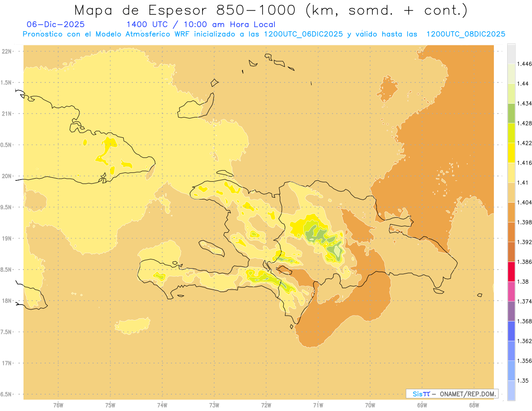Image resolution: width=532 pixels, height=411 pixels.
Task: Click the "17N" latitude label
Action: click(x=7, y=363)
